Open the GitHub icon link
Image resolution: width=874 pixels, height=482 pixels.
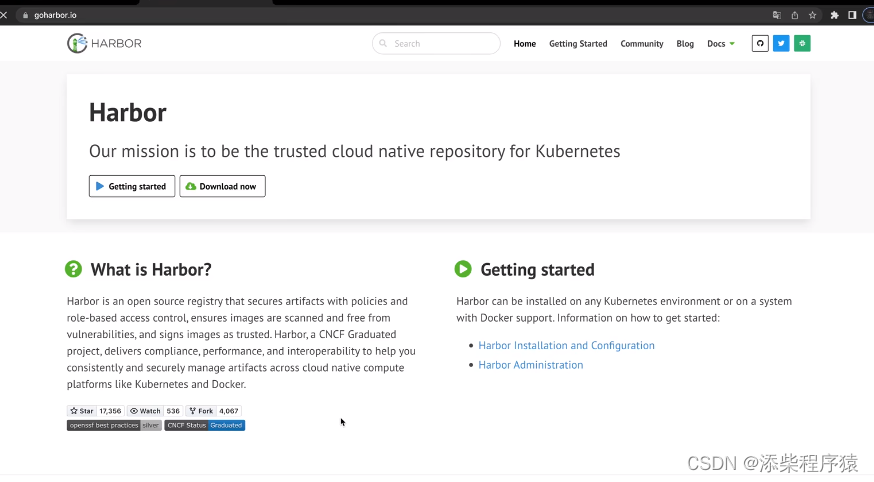pyautogui.click(x=760, y=43)
